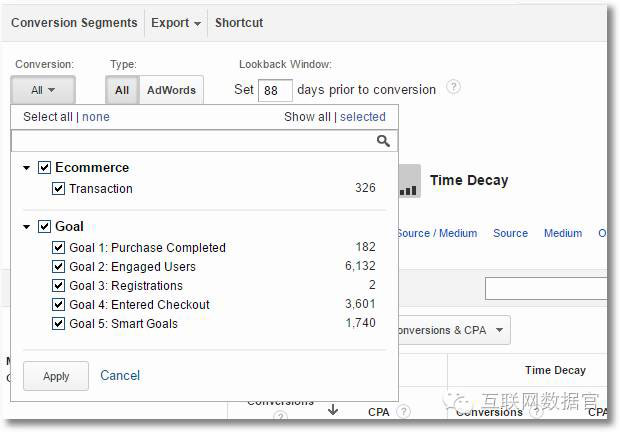Toggle the Transaction checkbox
Image resolution: width=620 pixels, height=432 pixels.
tap(59, 188)
